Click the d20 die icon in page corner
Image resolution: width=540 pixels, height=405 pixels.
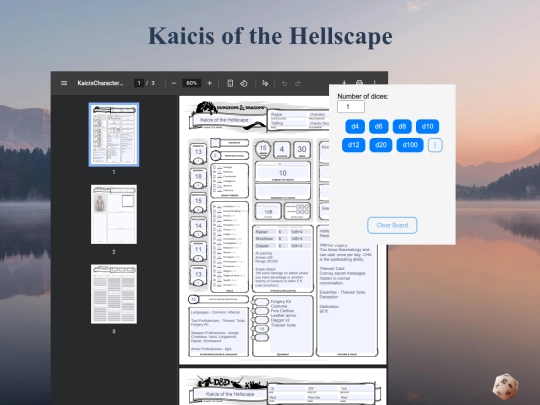coord(506,386)
